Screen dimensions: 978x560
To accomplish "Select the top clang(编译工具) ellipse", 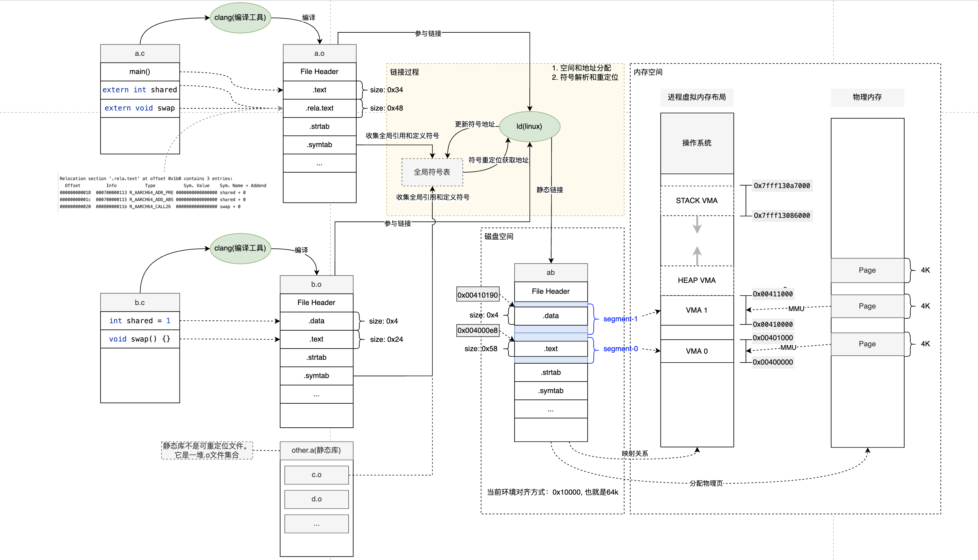I will [240, 18].
